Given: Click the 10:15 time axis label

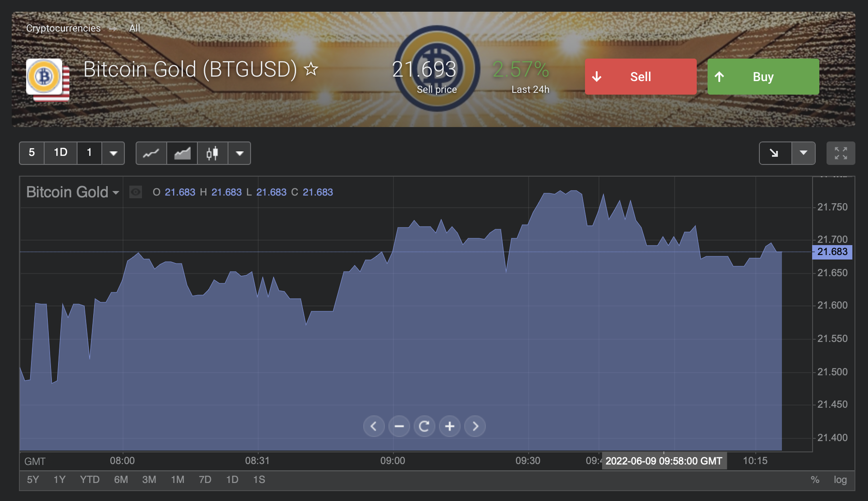Looking at the screenshot, I should pyautogui.click(x=755, y=461).
